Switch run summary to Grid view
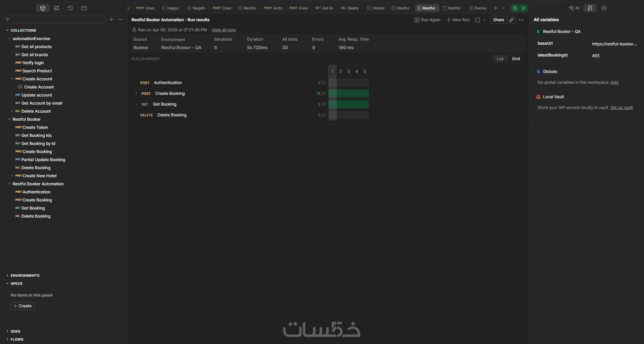This screenshot has width=644, height=344. [x=516, y=59]
